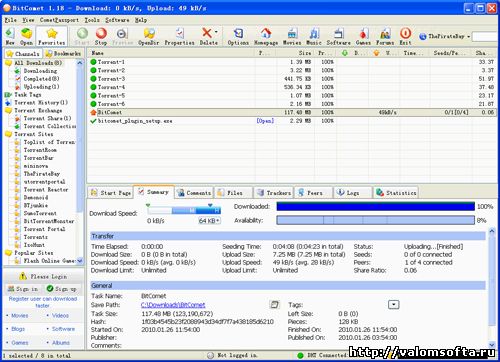Switch to the Comments tab

coord(194,193)
